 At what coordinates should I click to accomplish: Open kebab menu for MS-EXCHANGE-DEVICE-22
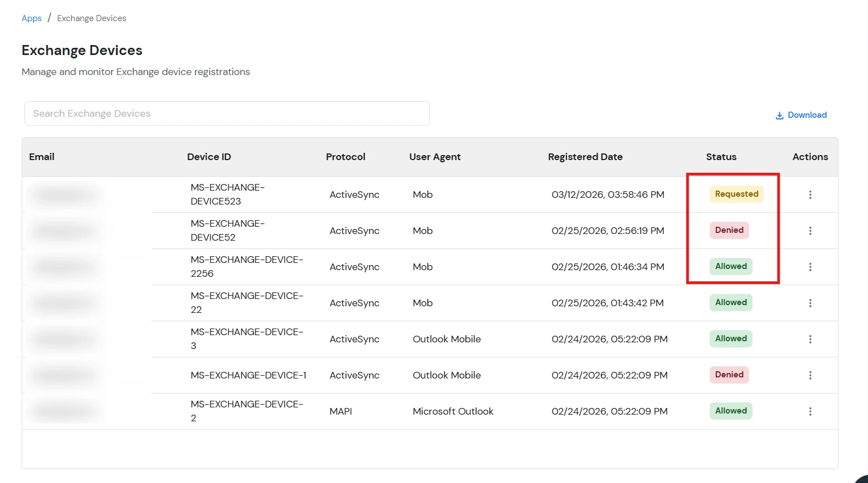[810, 303]
